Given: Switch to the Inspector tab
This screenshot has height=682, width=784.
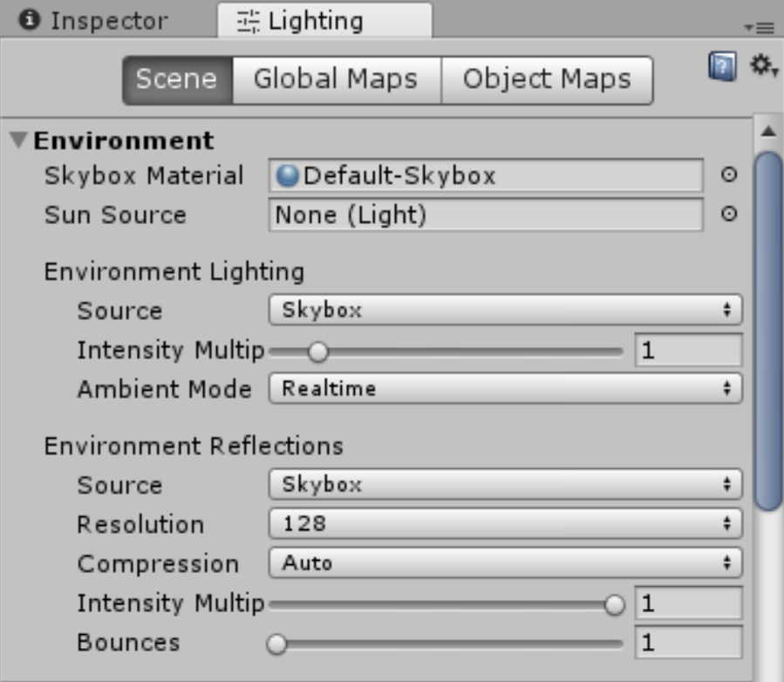Looking at the screenshot, I should (93, 21).
